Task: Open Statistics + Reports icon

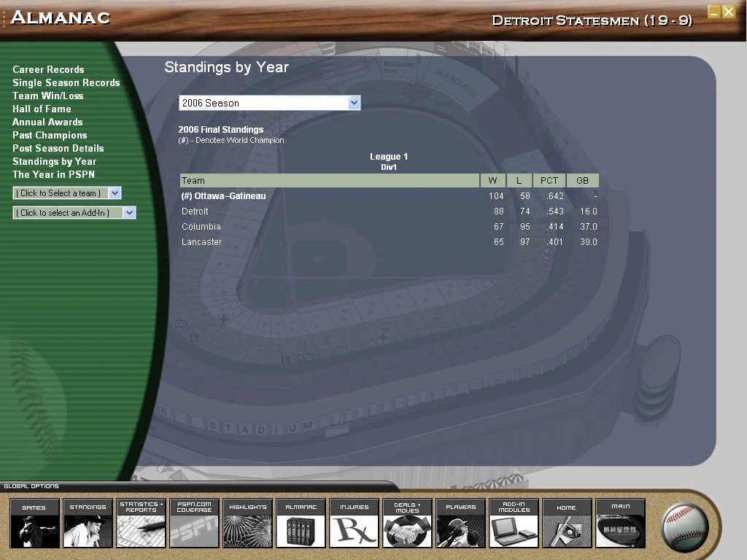Action: pyautogui.click(x=141, y=523)
